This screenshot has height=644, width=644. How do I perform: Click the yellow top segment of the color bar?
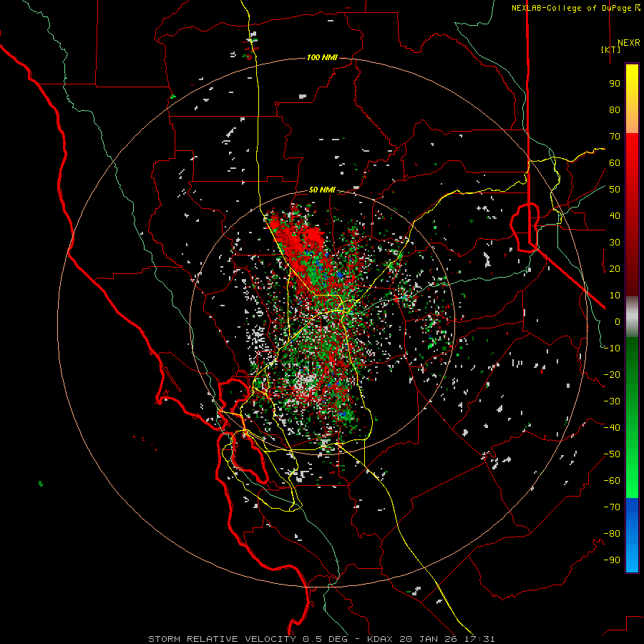coord(632,99)
